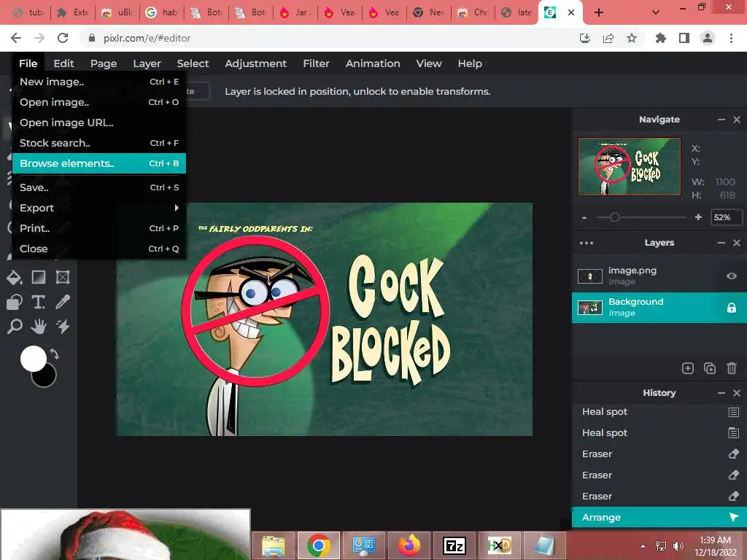
Task: Open the Layer menu
Action: tap(147, 63)
